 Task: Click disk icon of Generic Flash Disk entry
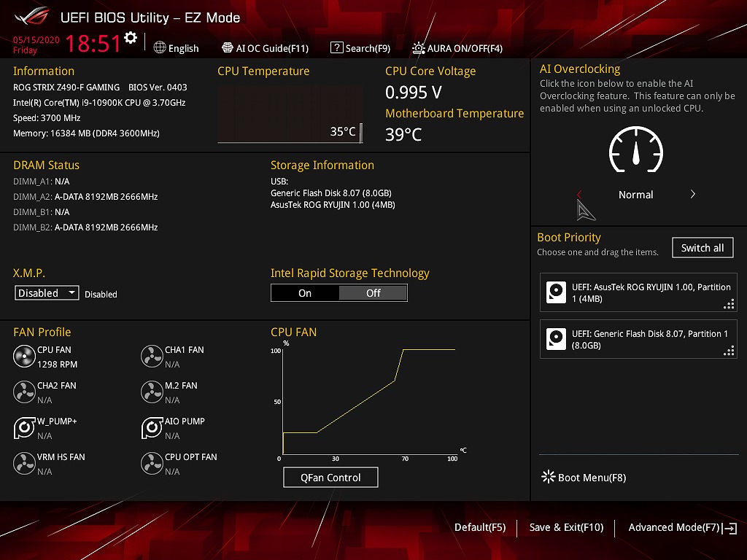556,339
